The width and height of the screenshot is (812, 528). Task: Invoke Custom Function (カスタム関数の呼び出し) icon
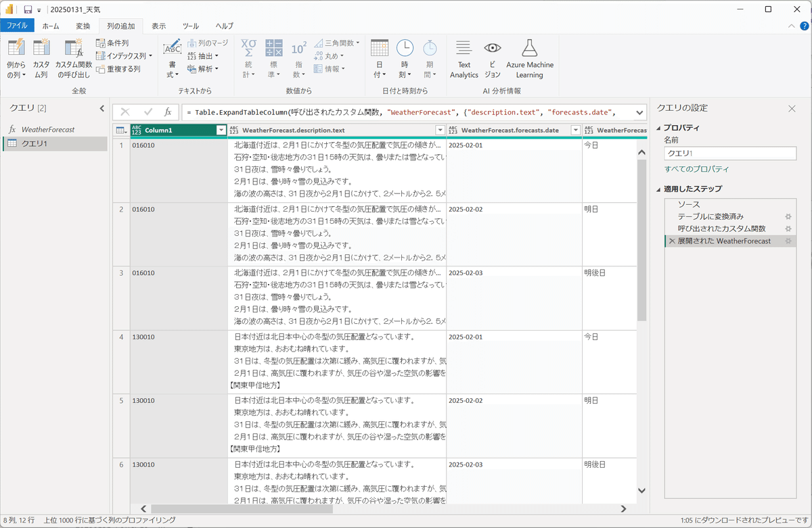[x=73, y=47]
